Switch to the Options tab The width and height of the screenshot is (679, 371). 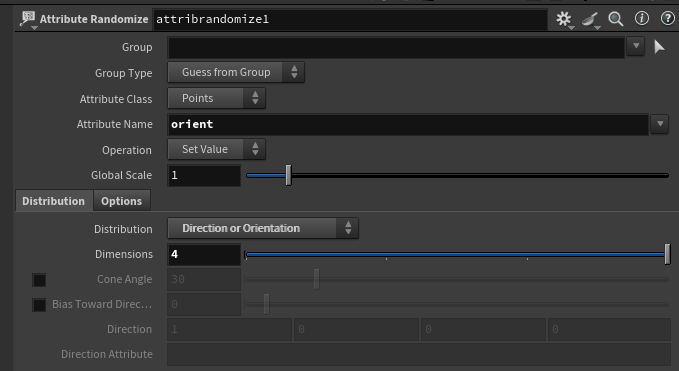point(122,201)
